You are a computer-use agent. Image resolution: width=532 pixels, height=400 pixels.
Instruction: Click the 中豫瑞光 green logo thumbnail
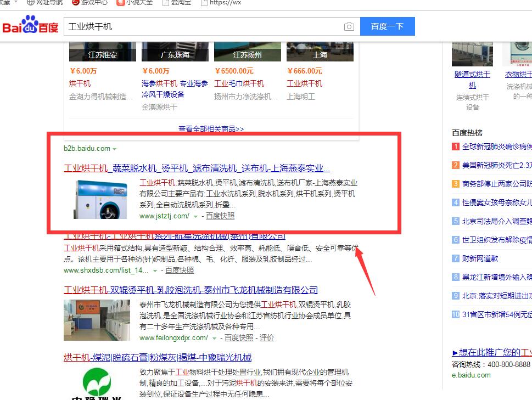97,384
